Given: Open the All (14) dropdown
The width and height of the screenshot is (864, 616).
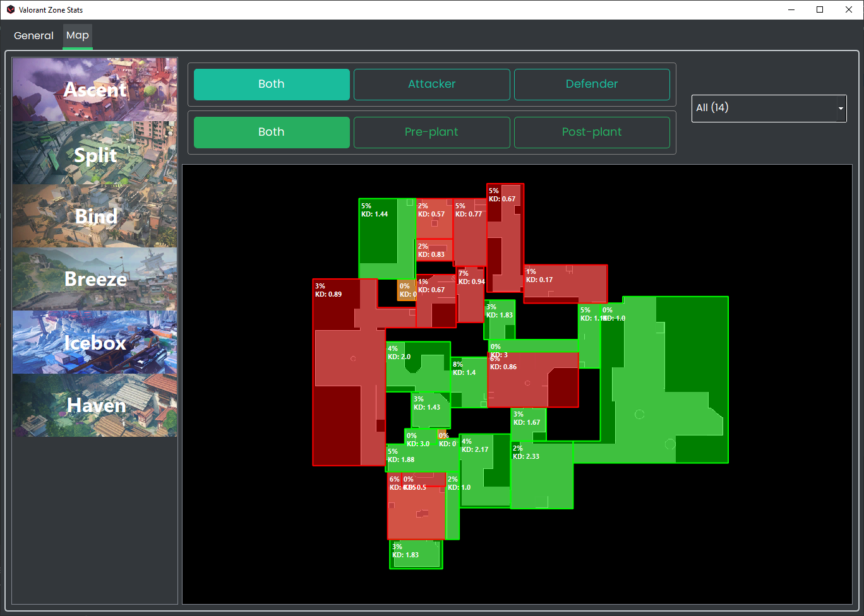Looking at the screenshot, I should point(769,109).
